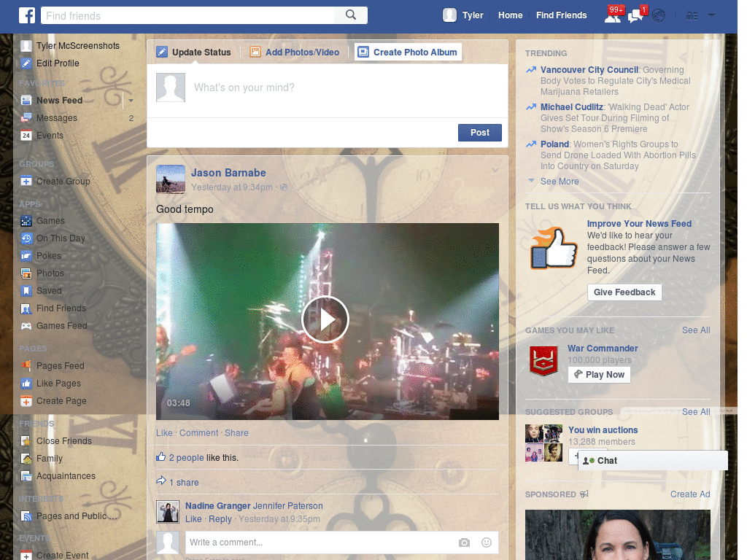Click Messages sidebar icon
The image size is (747, 560).
pos(26,118)
